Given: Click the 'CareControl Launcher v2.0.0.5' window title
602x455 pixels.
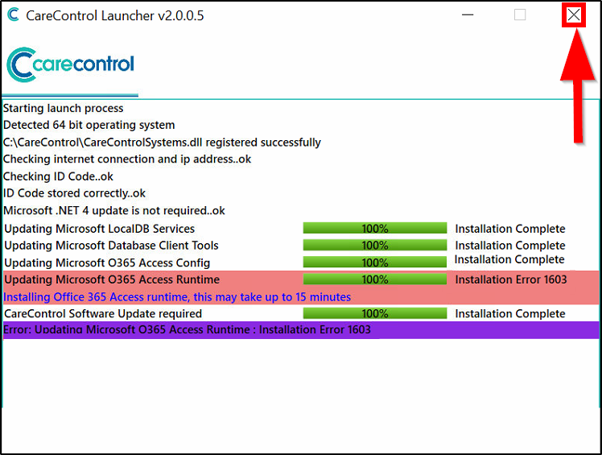Looking at the screenshot, I should [x=115, y=15].
